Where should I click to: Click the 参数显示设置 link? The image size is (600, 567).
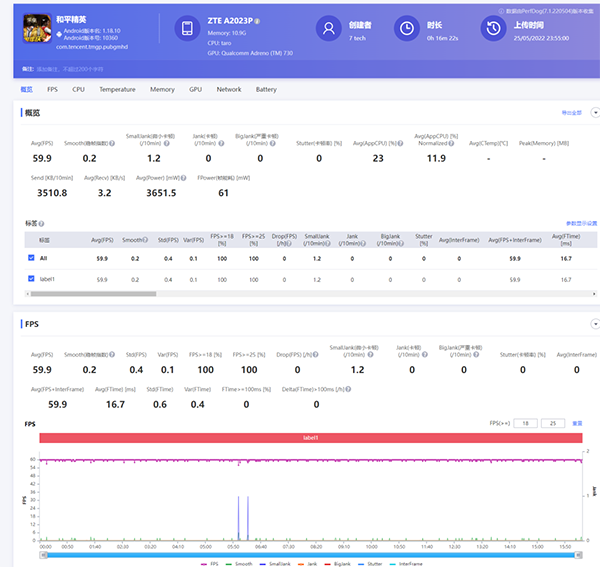coord(581,224)
